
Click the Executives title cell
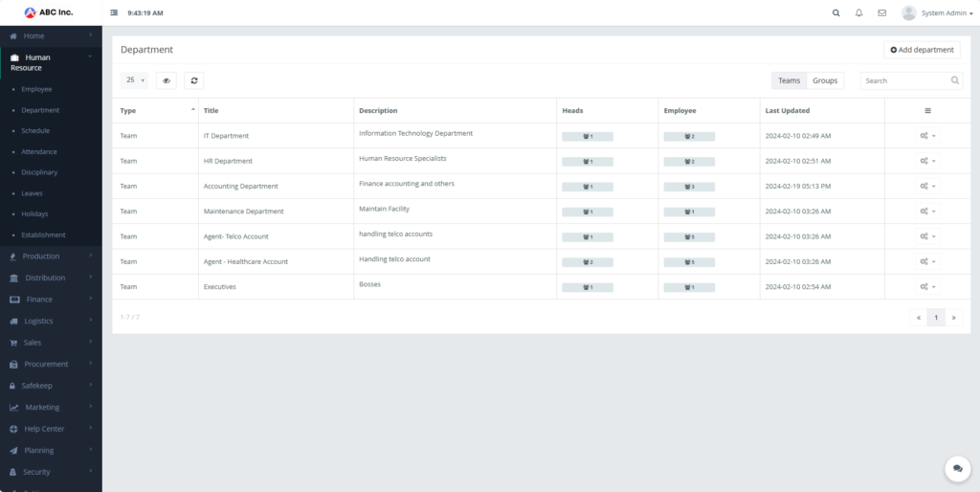[x=277, y=286]
